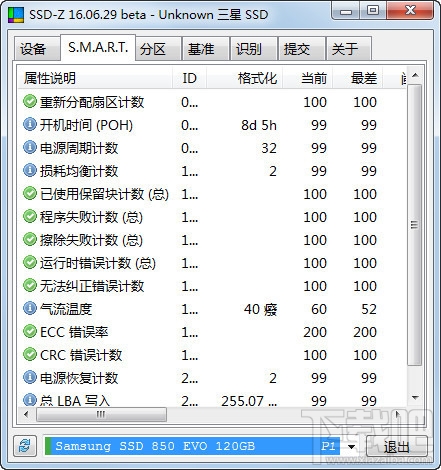
Task: Click green check icon for 程序失败计数 (总)
Action: pos(30,216)
